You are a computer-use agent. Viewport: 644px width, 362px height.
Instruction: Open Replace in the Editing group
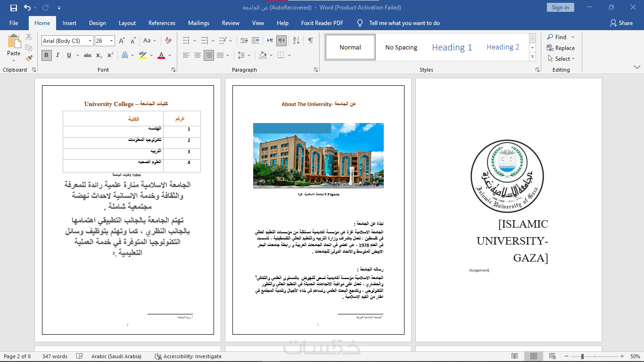point(561,48)
